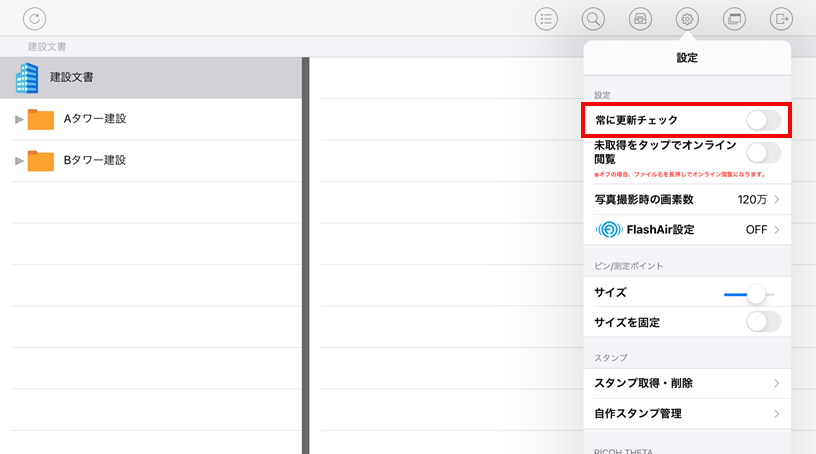Toggle 未取得をタップでオンライン閲覧 switch

point(763,153)
